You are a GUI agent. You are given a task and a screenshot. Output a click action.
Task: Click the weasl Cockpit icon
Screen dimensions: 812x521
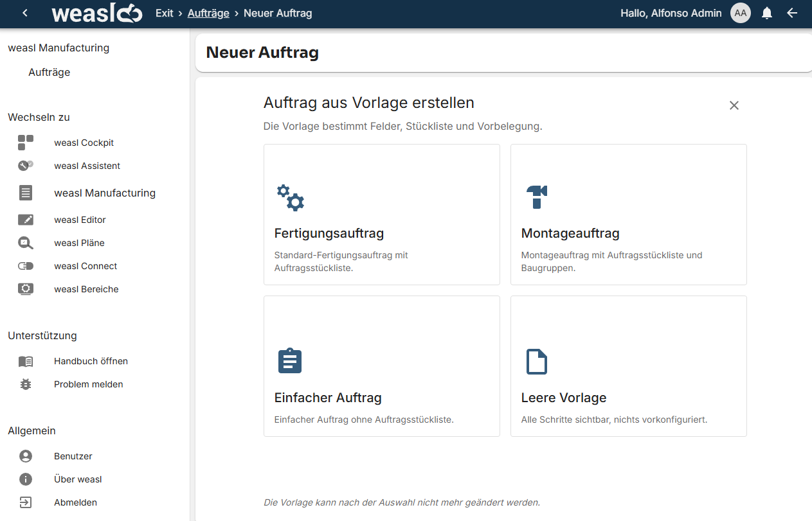click(26, 143)
